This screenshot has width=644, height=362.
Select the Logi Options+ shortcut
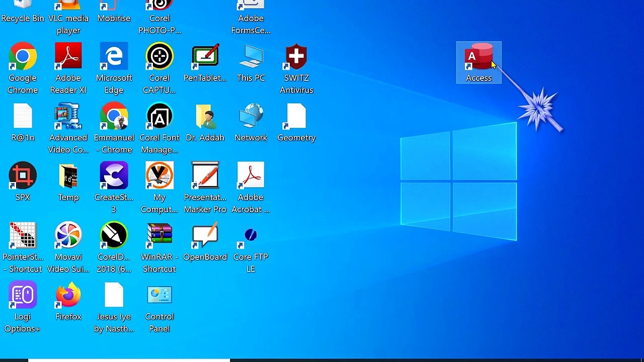23,308
